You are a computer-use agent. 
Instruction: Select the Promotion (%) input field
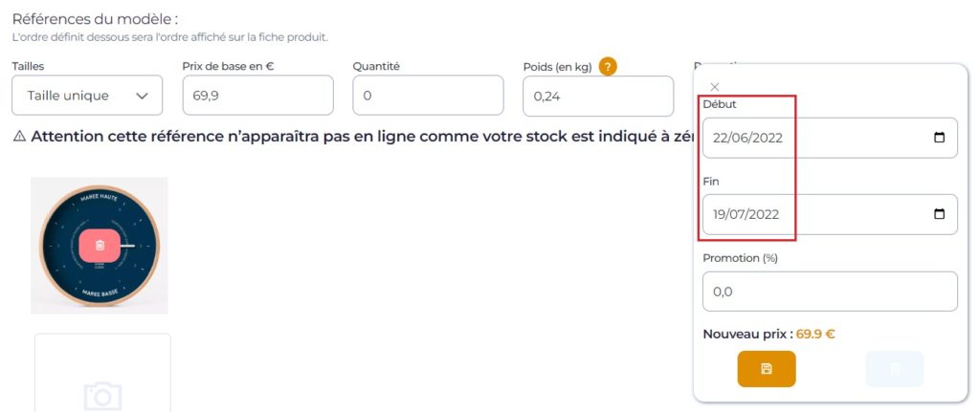pos(830,291)
